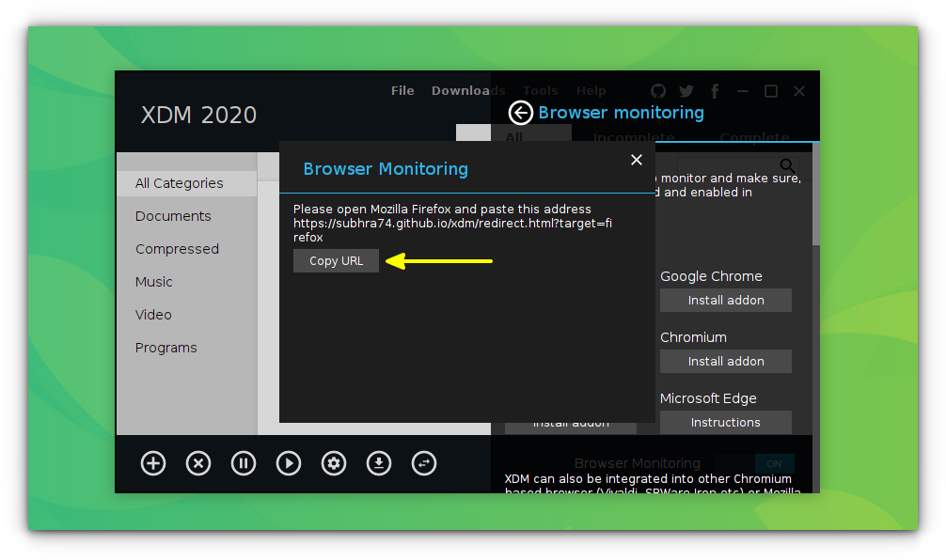This screenshot has height=560, width=946.
Task: Go back using the arrow beside Browser monitoring
Action: click(x=520, y=113)
